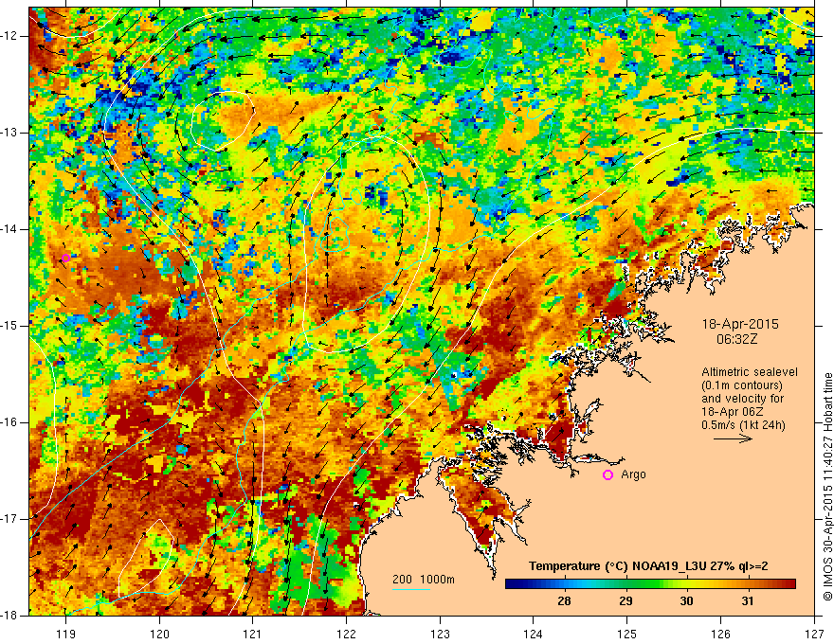Screen dimensions: 834x644
Task: Click the cyan 200 1000m depth contour legend line
Action: pos(411,589)
